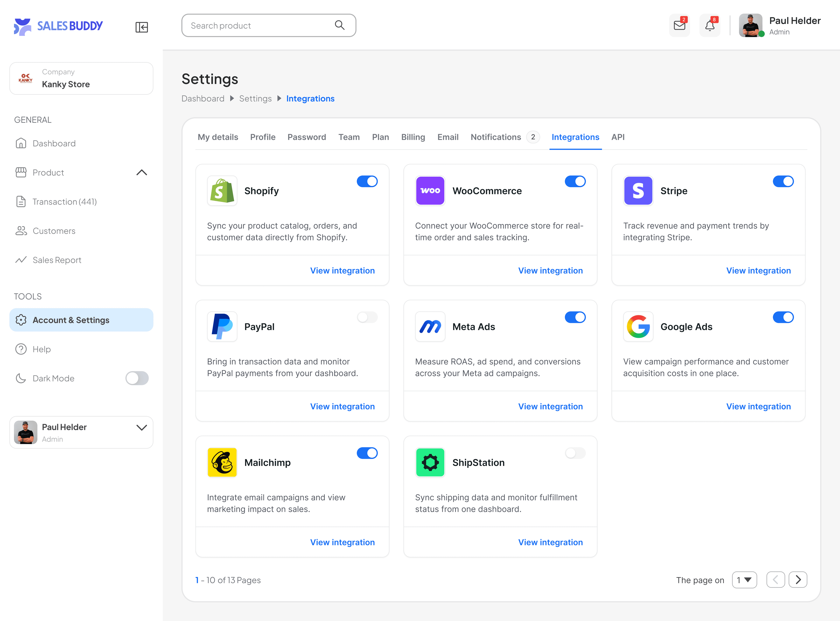View integration for Meta Ads
Viewport: 840px width, 621px height.
click(550, 406)
